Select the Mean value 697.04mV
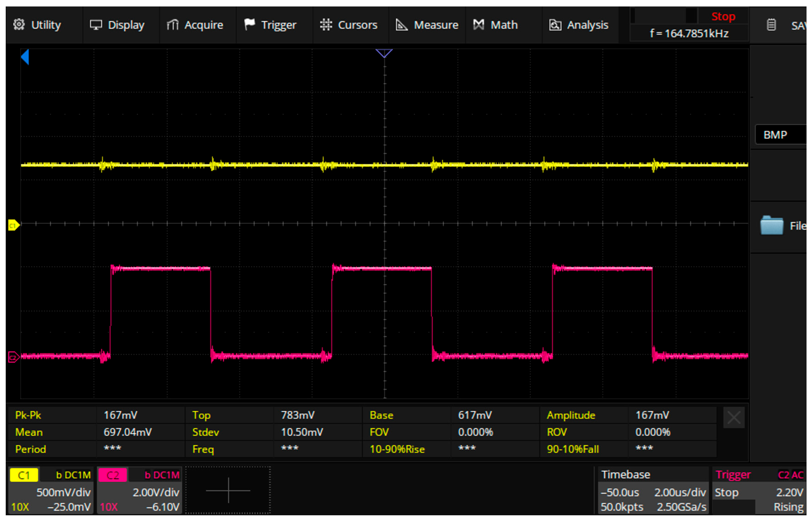Image resolution: width=812 pixels, height=521 pixels. click(128, 432)
